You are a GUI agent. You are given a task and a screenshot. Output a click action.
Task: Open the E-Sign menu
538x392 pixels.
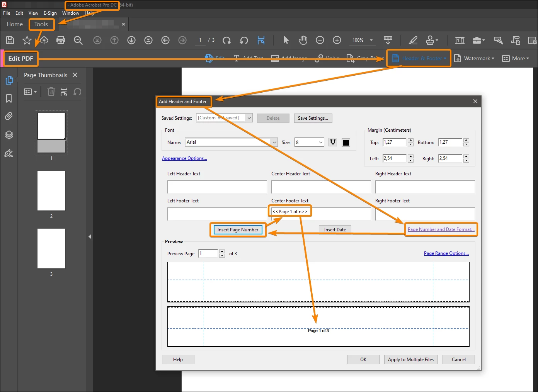click(50, 13)
